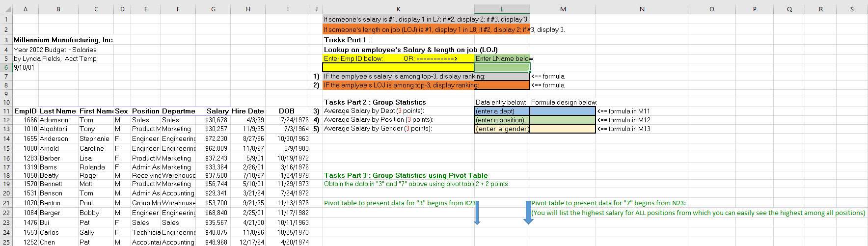Click the 'EmpID' header cell

(26, 111)
